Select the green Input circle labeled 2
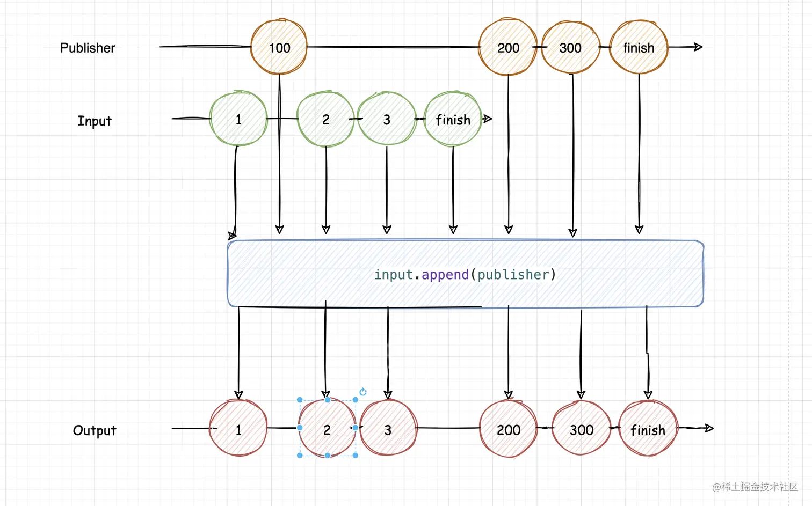This screenshot has width=812, height=506. [325, 119]
